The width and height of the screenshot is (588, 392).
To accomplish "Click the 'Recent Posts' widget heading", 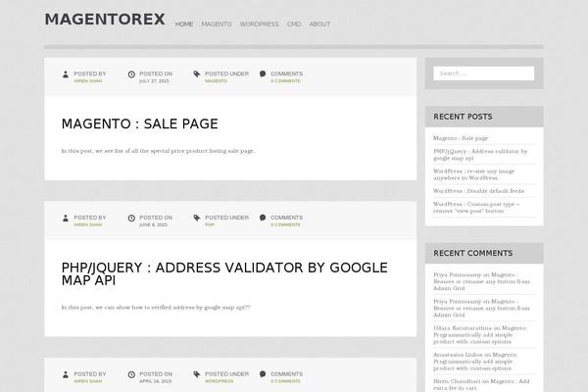I will (x=463, y=117).
